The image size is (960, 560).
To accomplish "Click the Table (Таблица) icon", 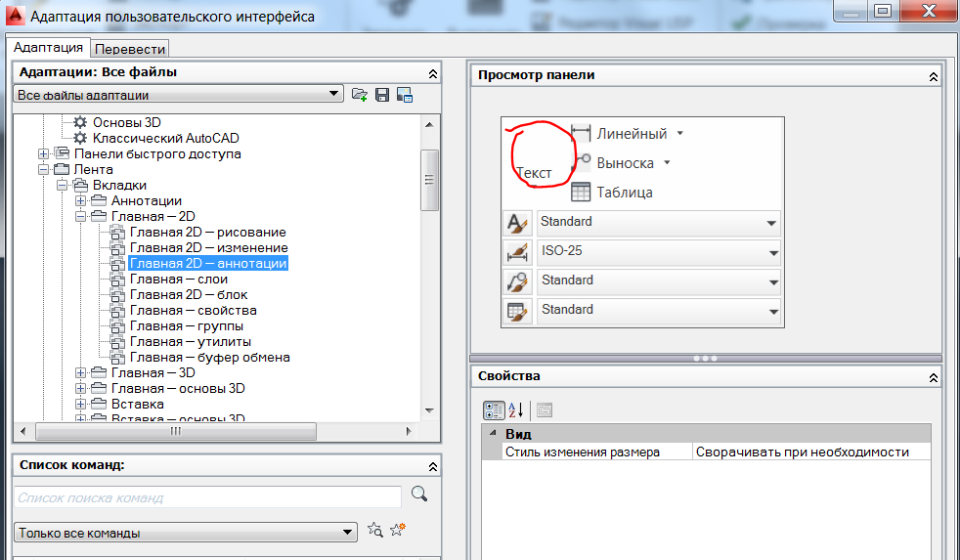I will [581, 193].
